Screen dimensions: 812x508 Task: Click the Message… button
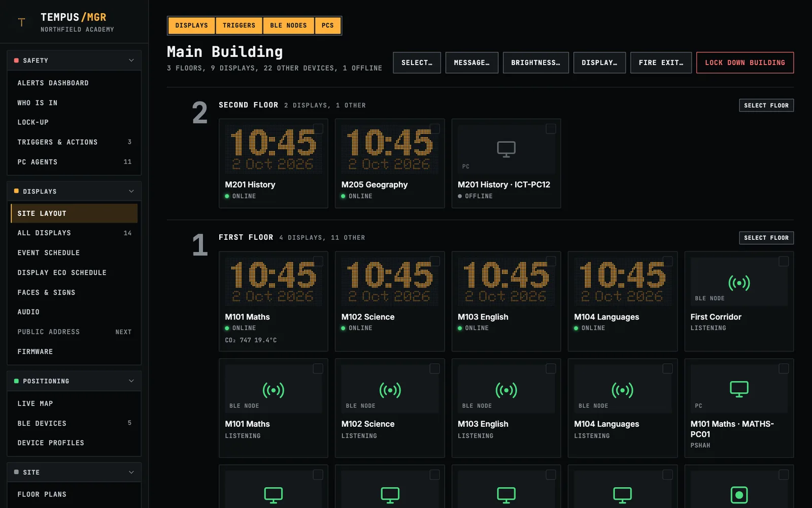click(x=471, y=62)
